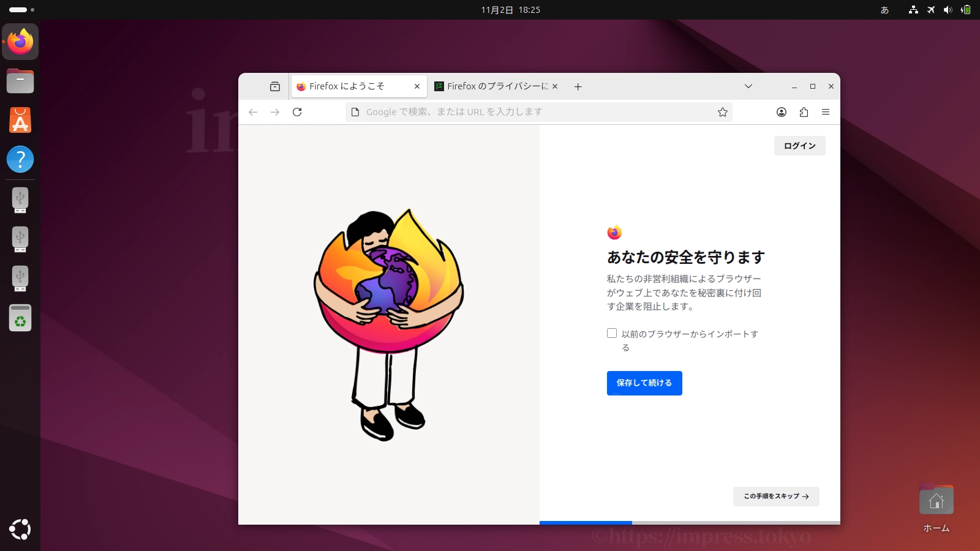Click the onboarding step progress bar

690,523
